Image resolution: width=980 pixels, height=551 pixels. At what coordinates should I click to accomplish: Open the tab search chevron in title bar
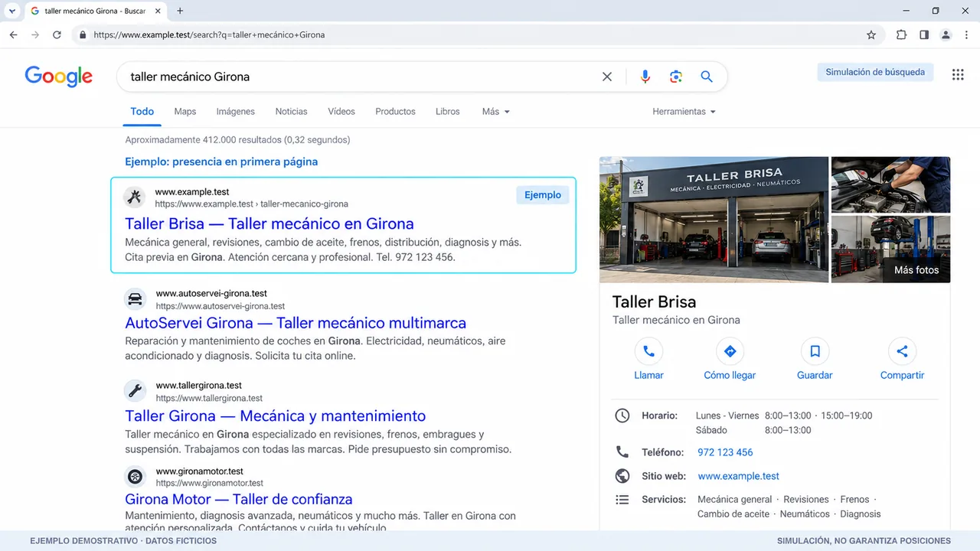click(x=12, y=11)
